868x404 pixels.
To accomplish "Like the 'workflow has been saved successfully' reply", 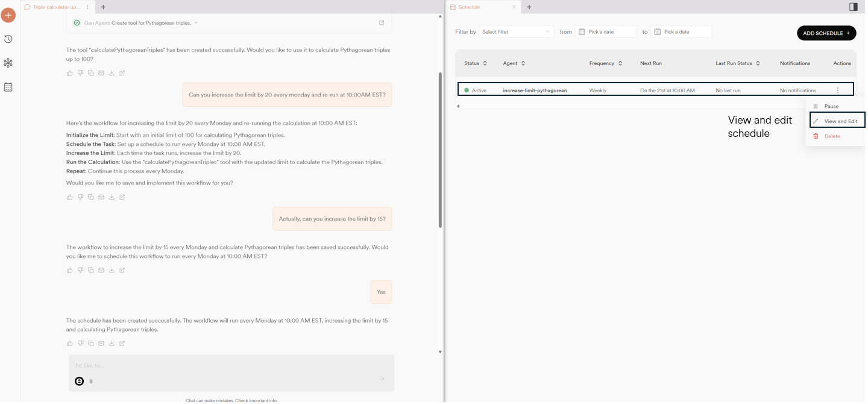I will click(70, 270).
